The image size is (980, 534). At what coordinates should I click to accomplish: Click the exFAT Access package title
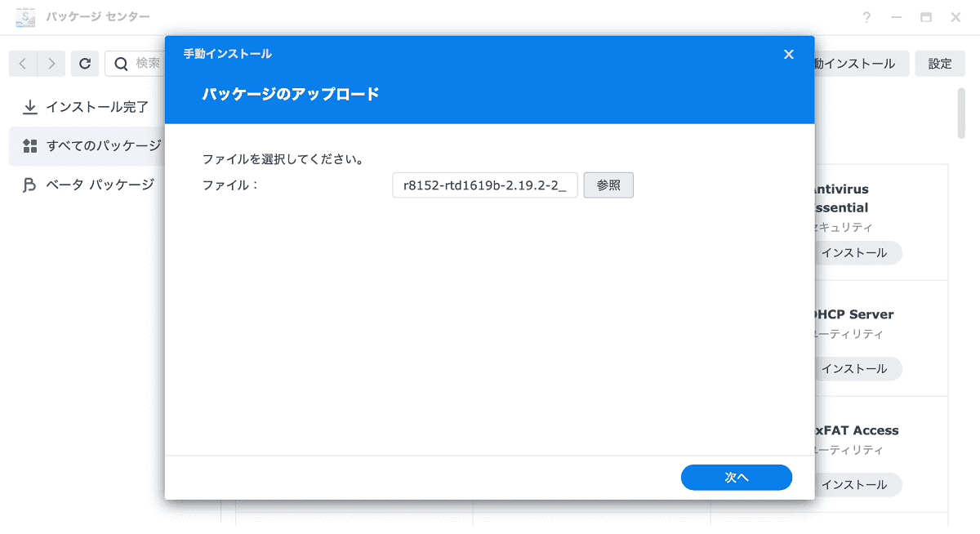click(857, 430)
